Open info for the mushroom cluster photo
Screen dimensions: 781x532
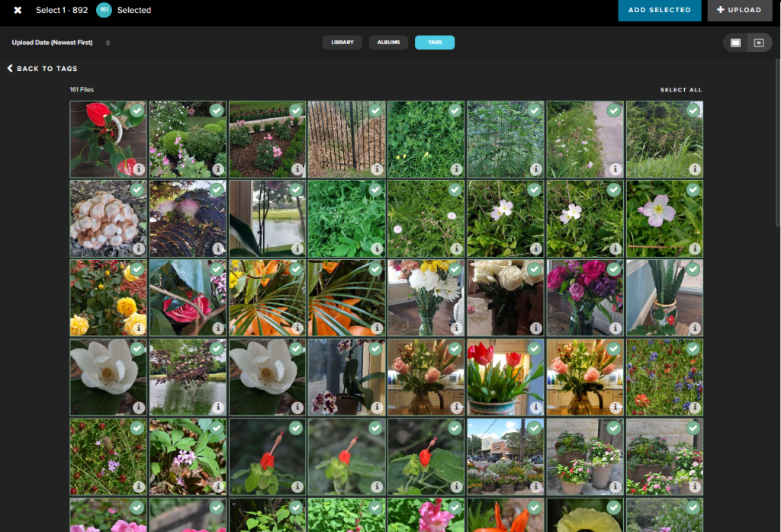click(138, 248)
